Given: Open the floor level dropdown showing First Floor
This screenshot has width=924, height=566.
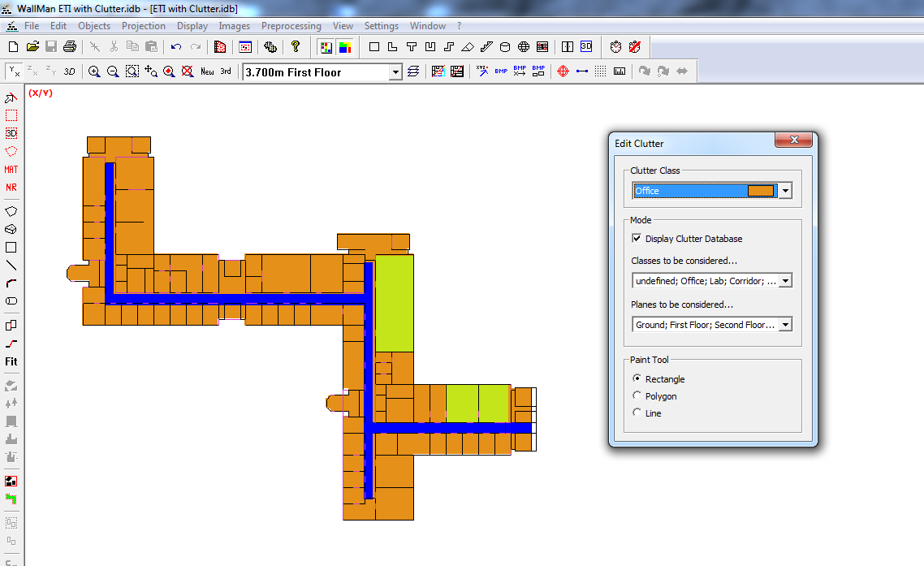Looking at the screenshot, I should click(x=395, y=72).
